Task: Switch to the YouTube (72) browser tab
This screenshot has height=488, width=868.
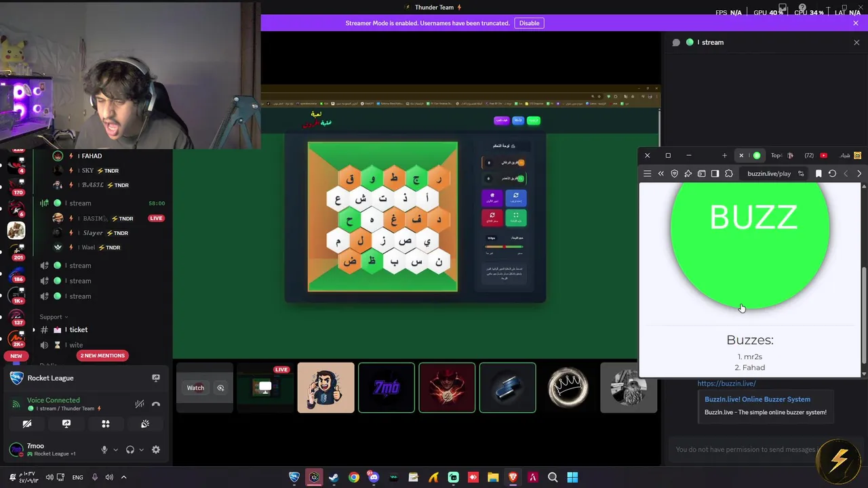Action: coord(815,155)
